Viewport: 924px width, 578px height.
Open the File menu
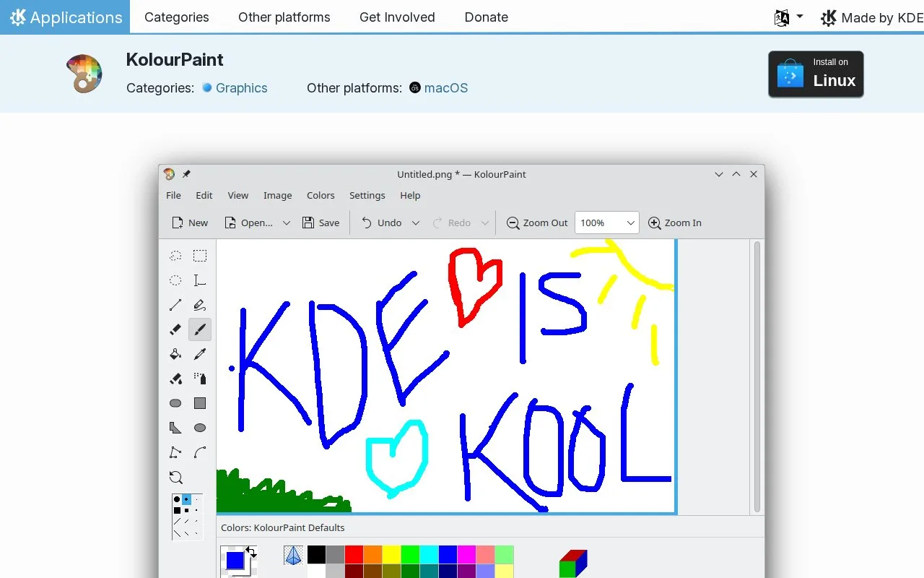(x=173, y=195)
